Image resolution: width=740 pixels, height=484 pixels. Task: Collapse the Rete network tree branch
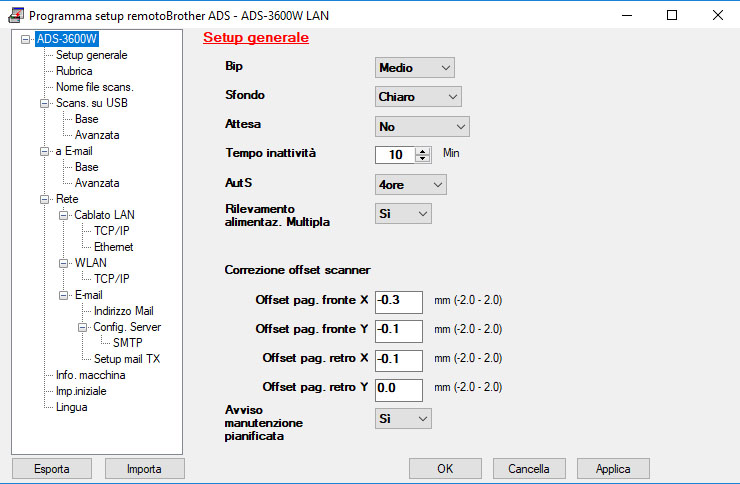(45, 199)
